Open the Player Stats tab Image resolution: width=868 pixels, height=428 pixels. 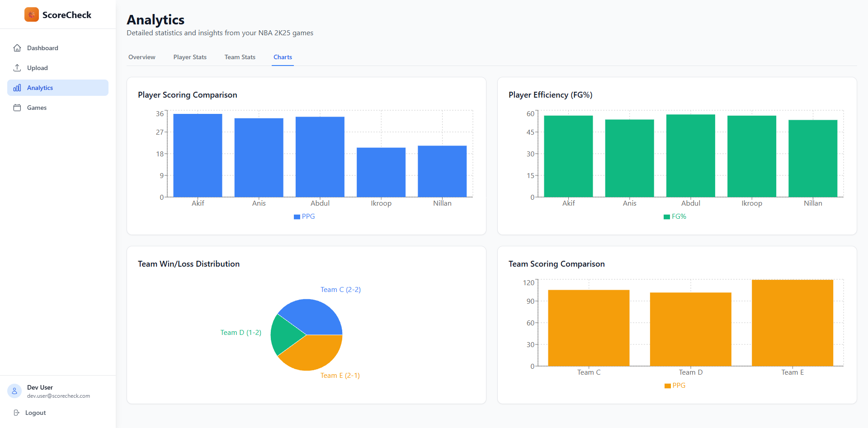[190, 57]
